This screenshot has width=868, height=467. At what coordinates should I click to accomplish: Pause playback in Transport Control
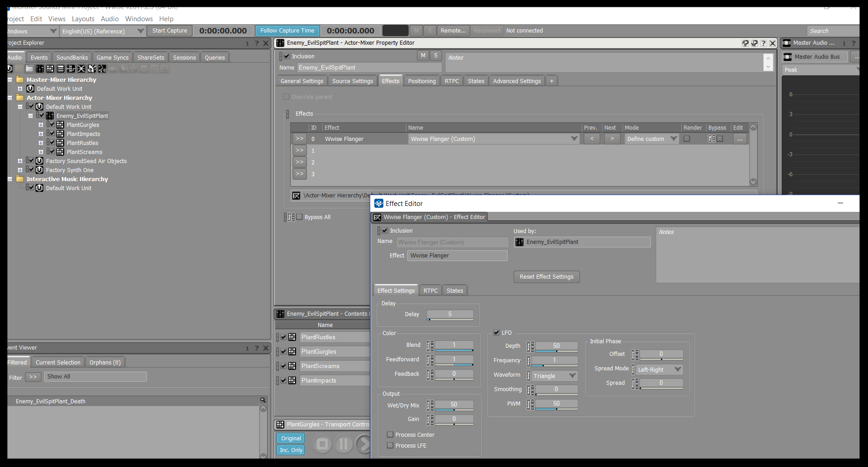point(344,444)
